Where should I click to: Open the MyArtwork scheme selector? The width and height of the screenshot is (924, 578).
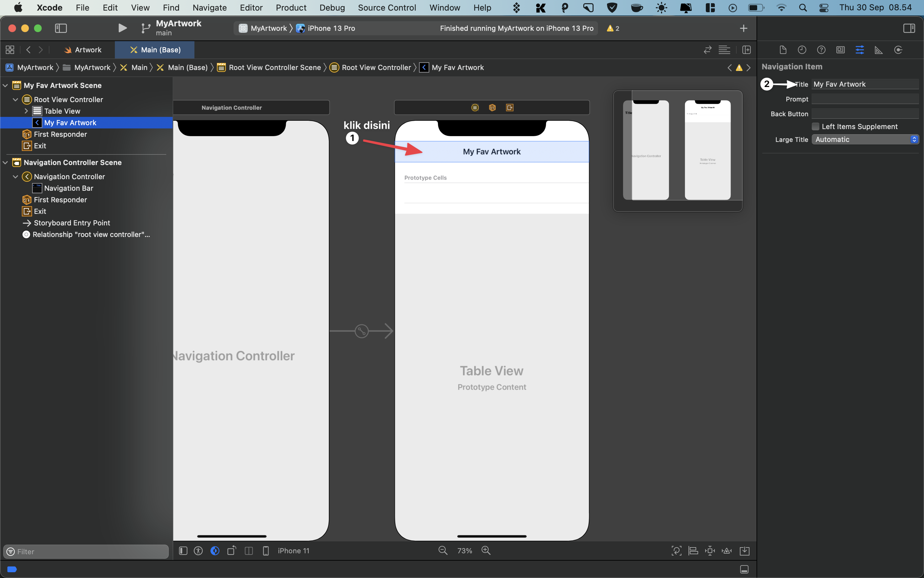point(263,28)
